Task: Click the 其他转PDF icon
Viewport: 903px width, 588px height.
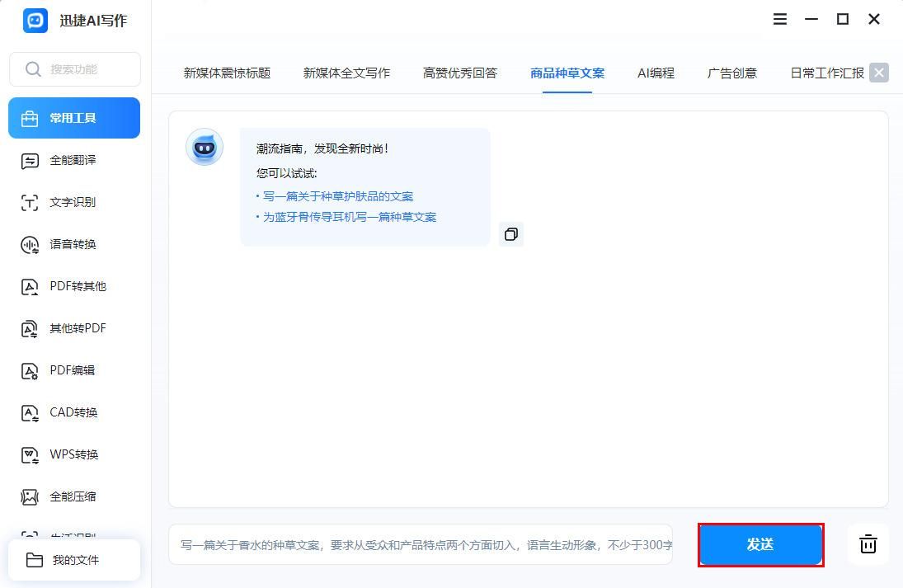Action: click(30, 329)
